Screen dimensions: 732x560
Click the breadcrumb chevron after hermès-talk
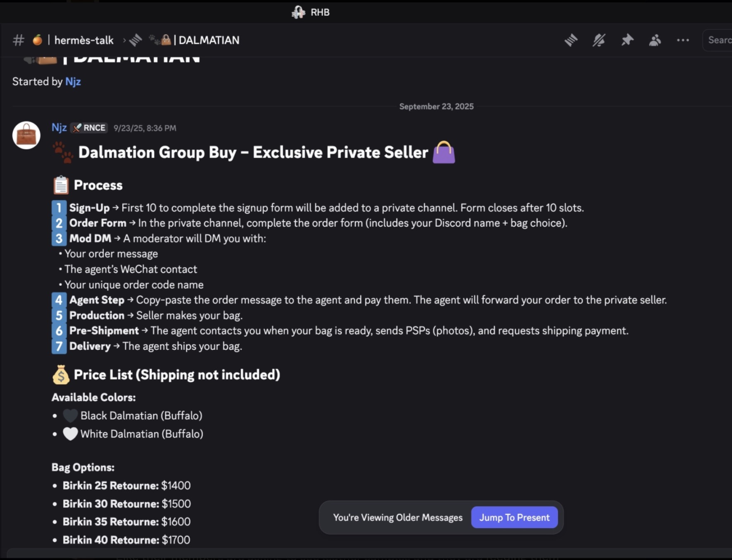[x=124, y=40]
